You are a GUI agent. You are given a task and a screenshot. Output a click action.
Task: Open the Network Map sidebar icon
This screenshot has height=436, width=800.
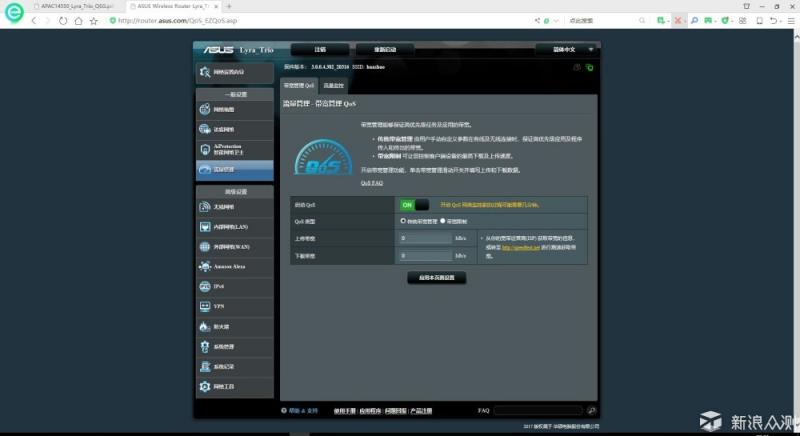(205, 109)
